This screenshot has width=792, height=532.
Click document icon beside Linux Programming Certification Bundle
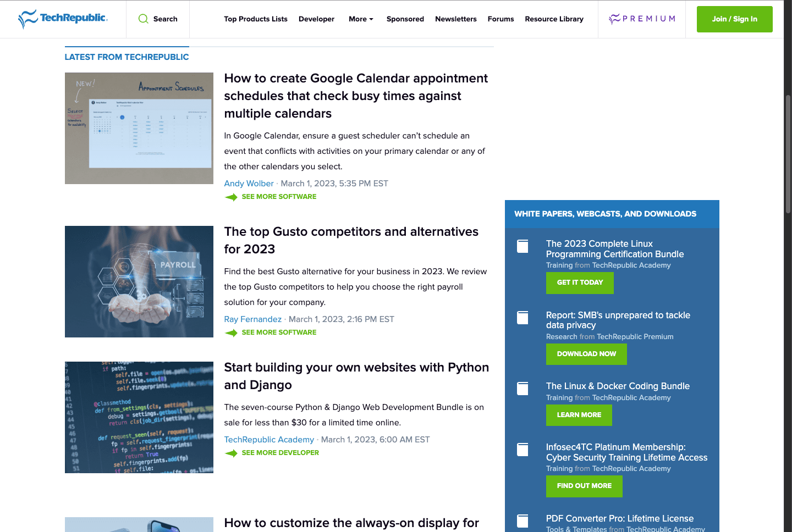pyautogui.click(x=522, y=246)
